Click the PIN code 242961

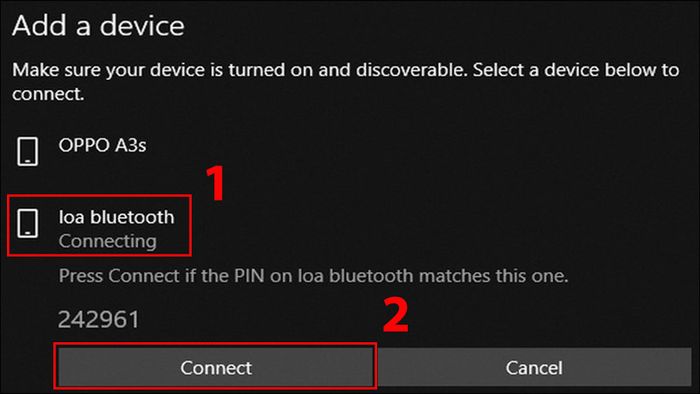click(99, 319)
